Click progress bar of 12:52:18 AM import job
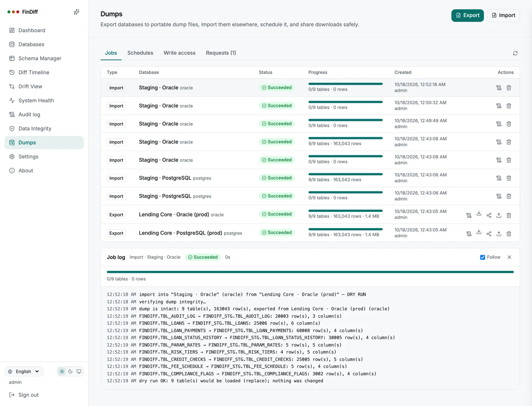 (x=345, y=84)
